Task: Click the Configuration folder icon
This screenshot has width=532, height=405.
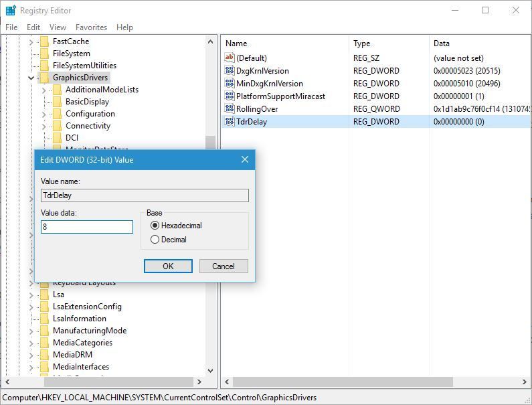Action: pyautogui.click(x=58, y=114)
